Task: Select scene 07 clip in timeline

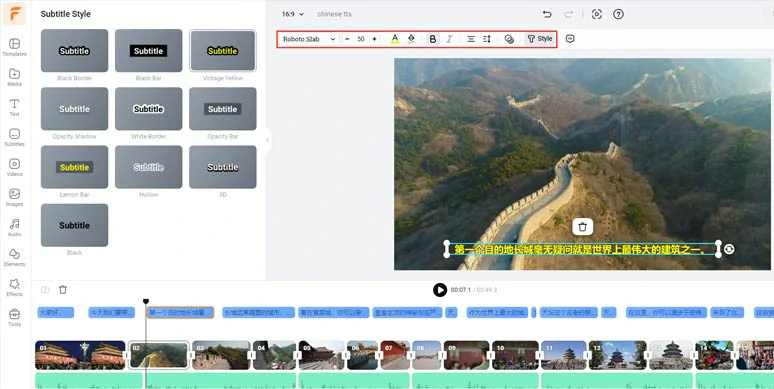Action: [394, 355]
